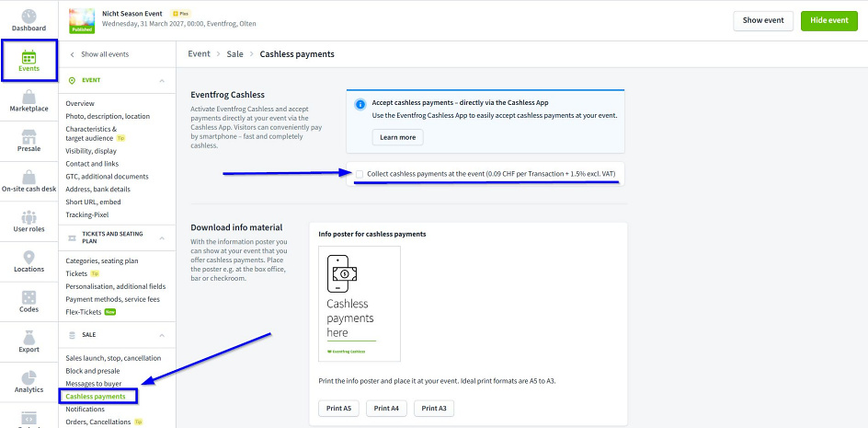Click the Learn more button

tap(397, 137)
